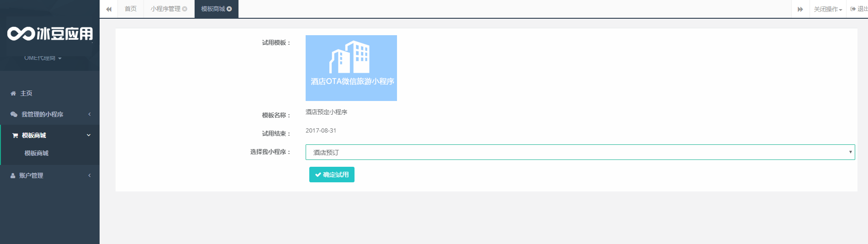Image resolution: width=868 pixels, height=244 pixels.
Task: Click the rewind tabs left arrow icon
Action: point(109,9)
